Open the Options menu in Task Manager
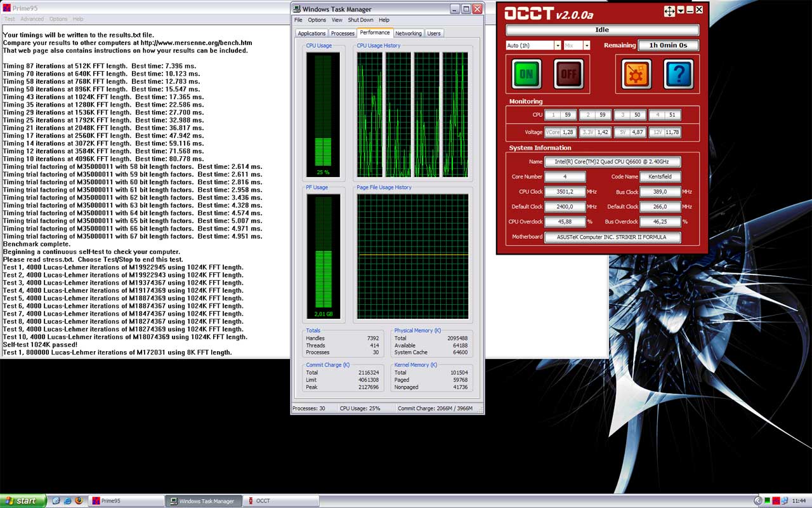812x508 pixels. [x=317, y=20]
